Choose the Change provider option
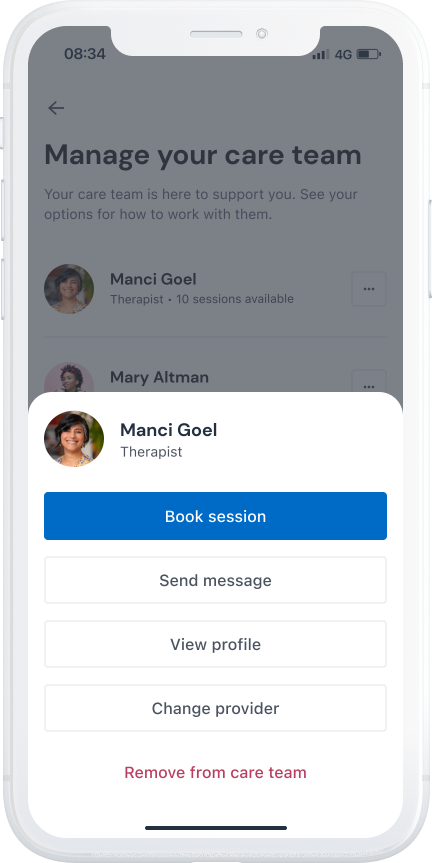 (x=215, y=708)
